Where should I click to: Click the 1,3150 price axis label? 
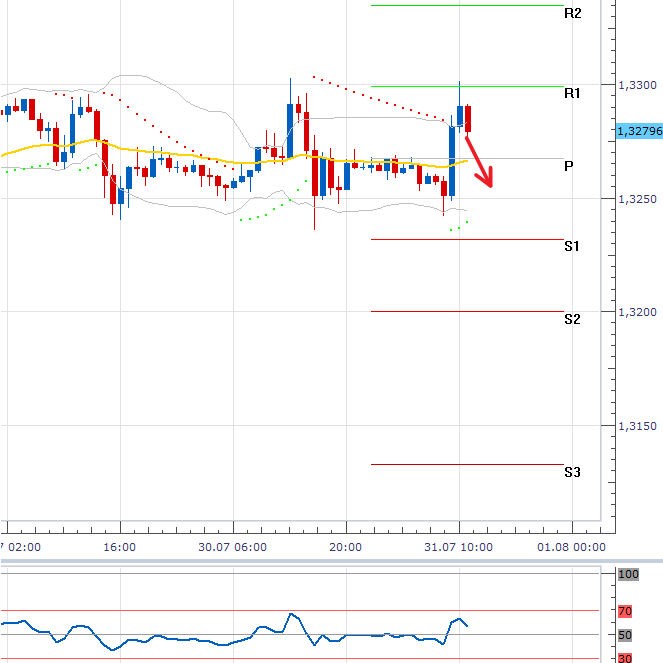tap(637, 426)
